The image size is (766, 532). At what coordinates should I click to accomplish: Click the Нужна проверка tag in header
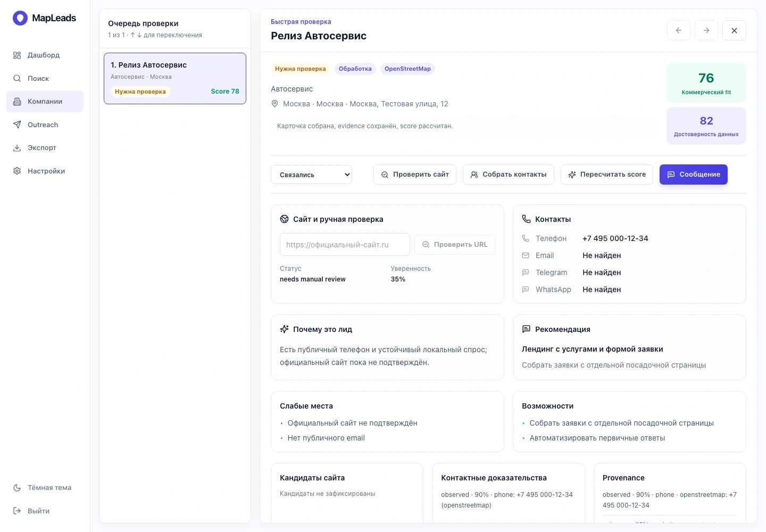[x=301, y=69]
